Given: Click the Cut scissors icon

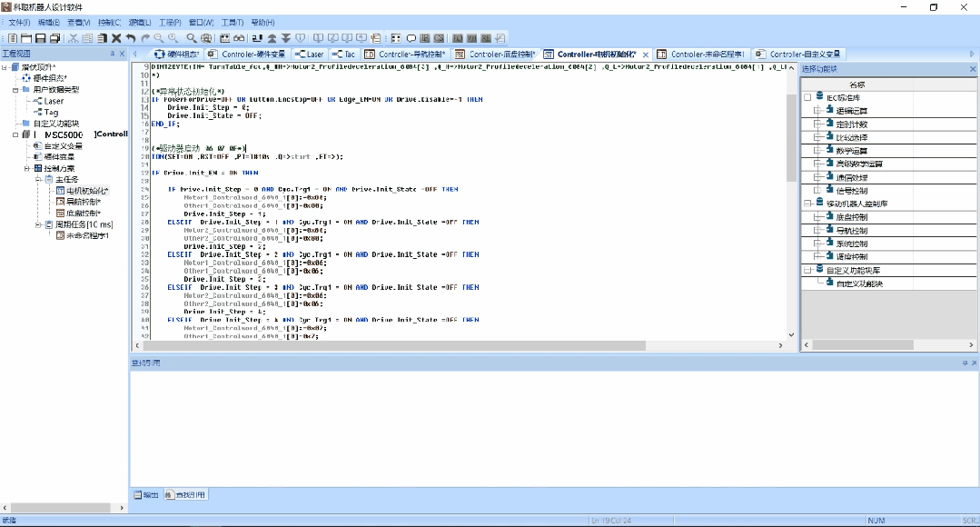Looking at the screenshot, I should (x=74, y=38).
